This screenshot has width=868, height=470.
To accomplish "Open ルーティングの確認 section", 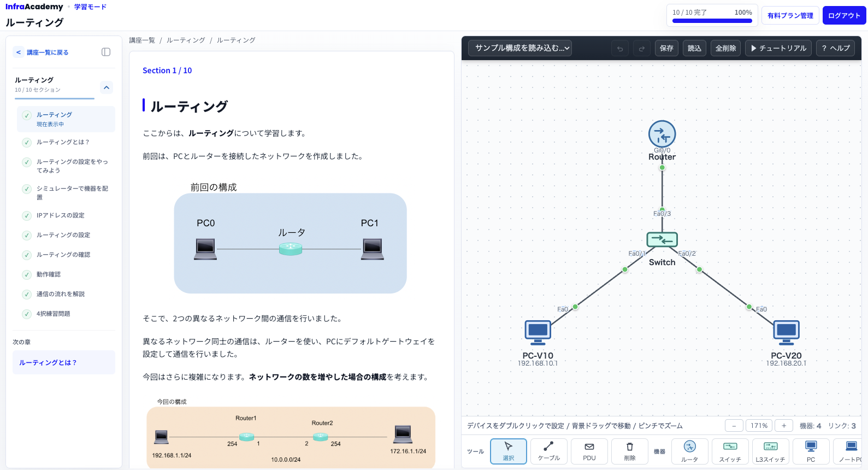I will point(66,255).
